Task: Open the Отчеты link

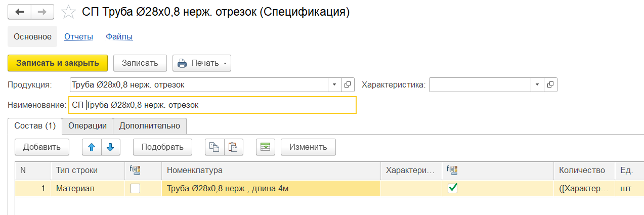Action: pos(78,36)
